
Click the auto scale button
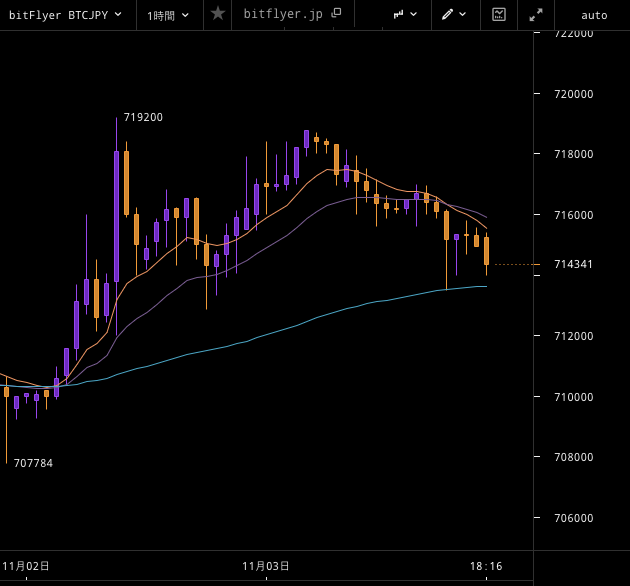[594, 16]
